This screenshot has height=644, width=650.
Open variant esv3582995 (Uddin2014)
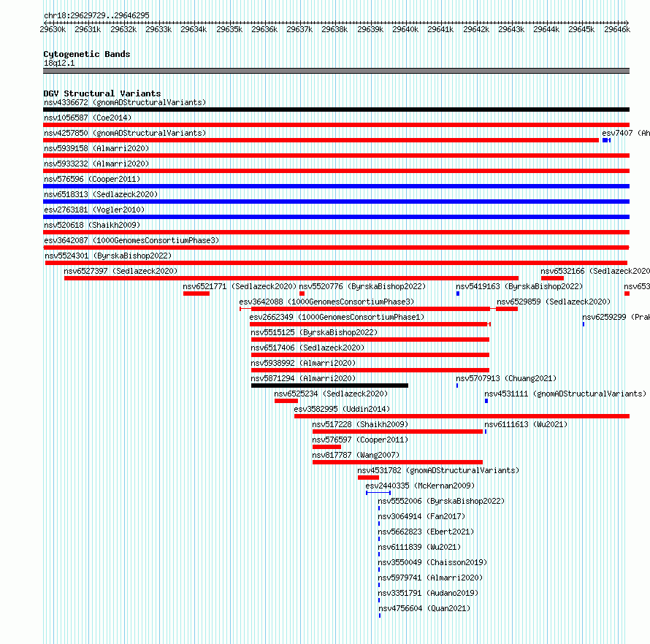coord(342,409)
